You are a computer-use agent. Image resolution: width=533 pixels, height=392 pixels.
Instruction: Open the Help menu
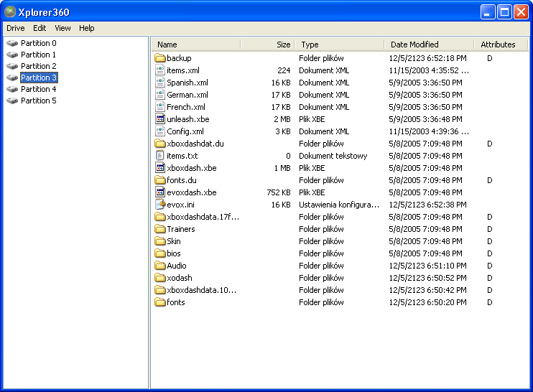click(x=87, y=28)
